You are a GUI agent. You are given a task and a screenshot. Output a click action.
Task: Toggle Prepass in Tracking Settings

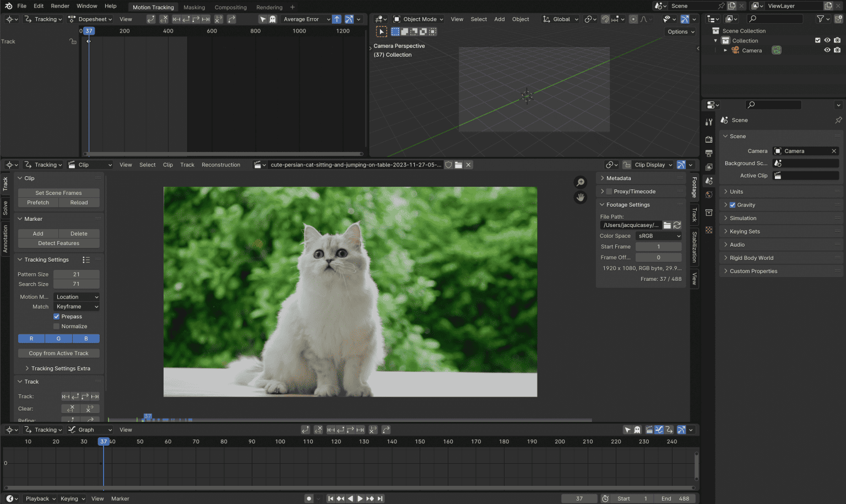tap(56, 316)
